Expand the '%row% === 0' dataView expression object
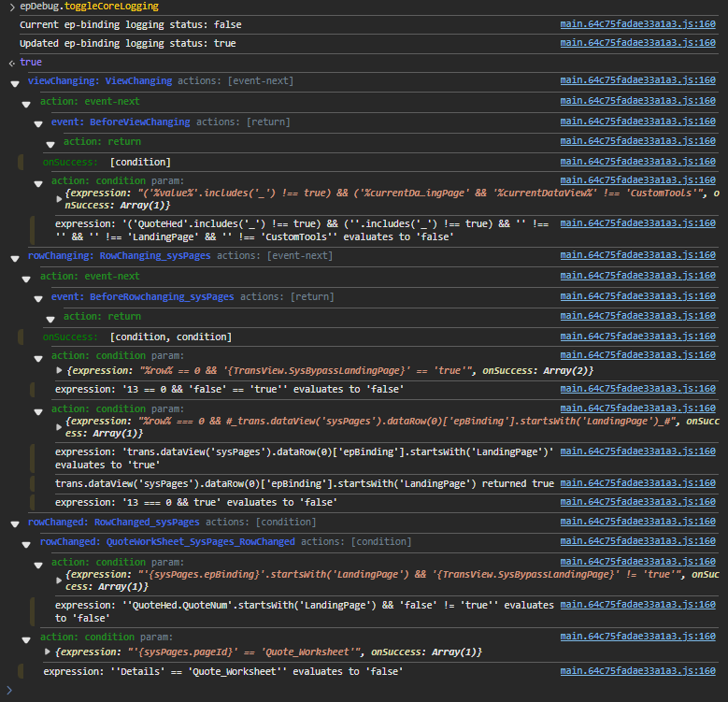Image resolution: width=728 pixels, height=702 pixels. point(59,426)
